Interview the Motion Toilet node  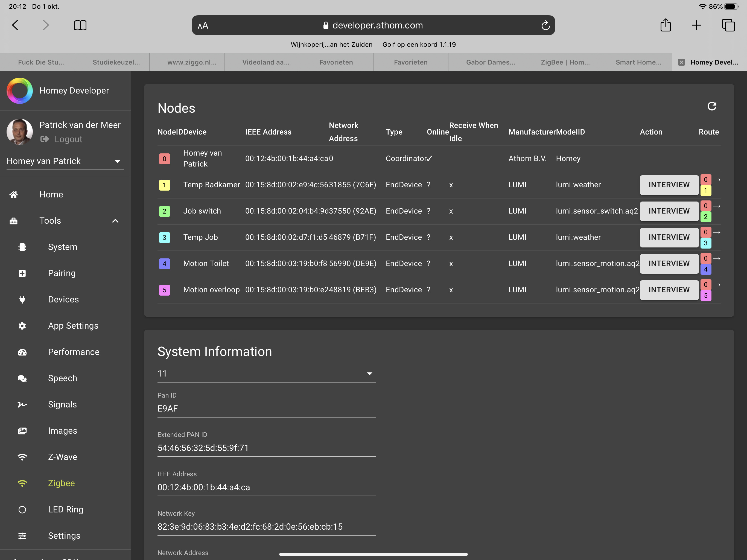coord(669,263)
